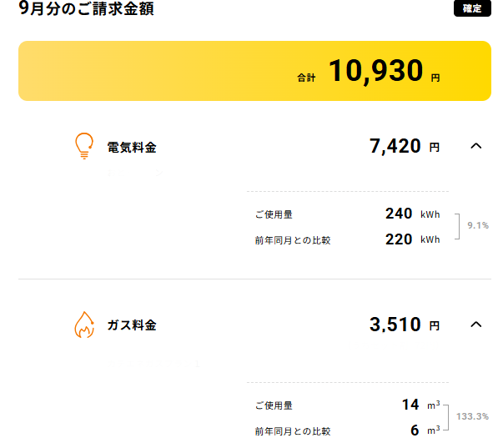Select the 電気料金 heading label
503x448 pixels.
point(132,148)
